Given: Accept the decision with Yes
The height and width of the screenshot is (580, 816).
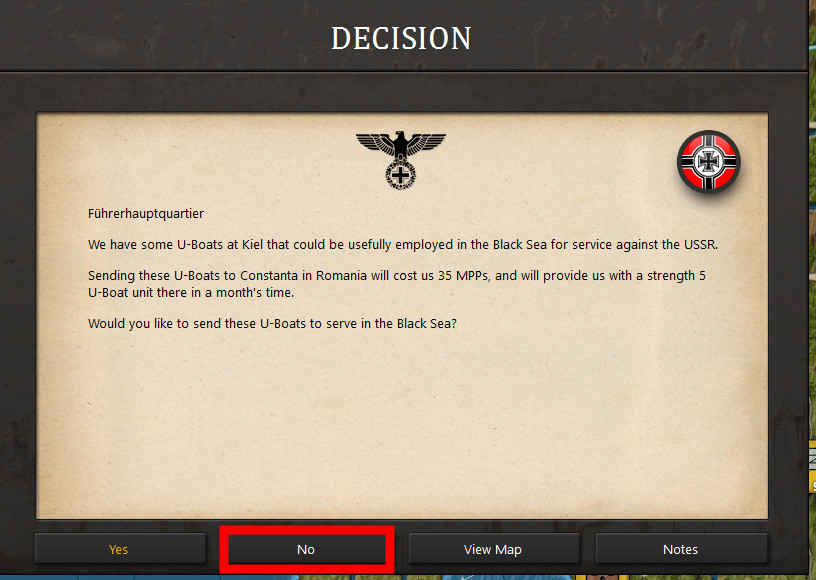Looking at the screenshot, I should pos(120,549).
